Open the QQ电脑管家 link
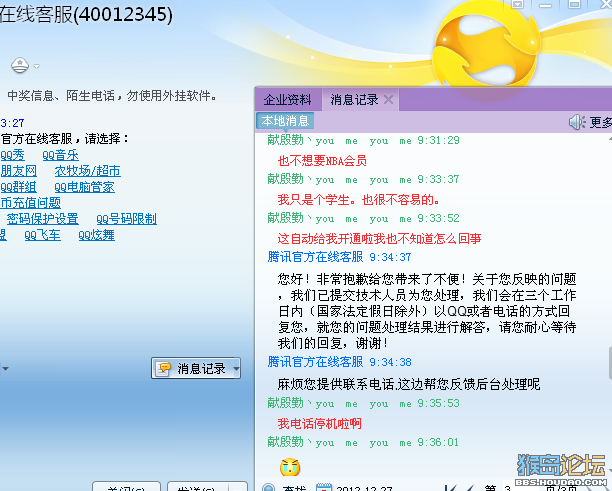The width and height of the screenshot is (612, 491). click(x=85, y=187)
